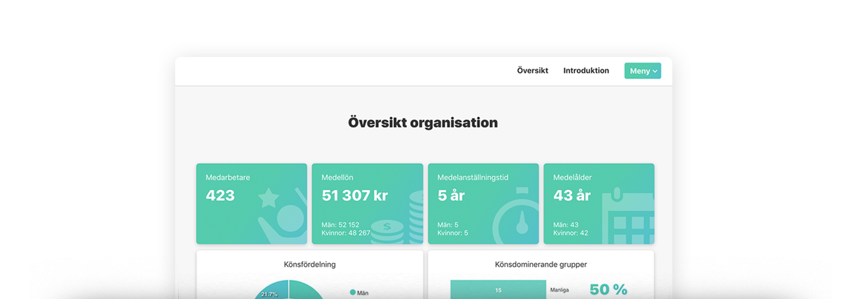Click the Könsfördelning chart title
Image resolution: width=868 pixels, height=299 pixels.
(310, 264)
